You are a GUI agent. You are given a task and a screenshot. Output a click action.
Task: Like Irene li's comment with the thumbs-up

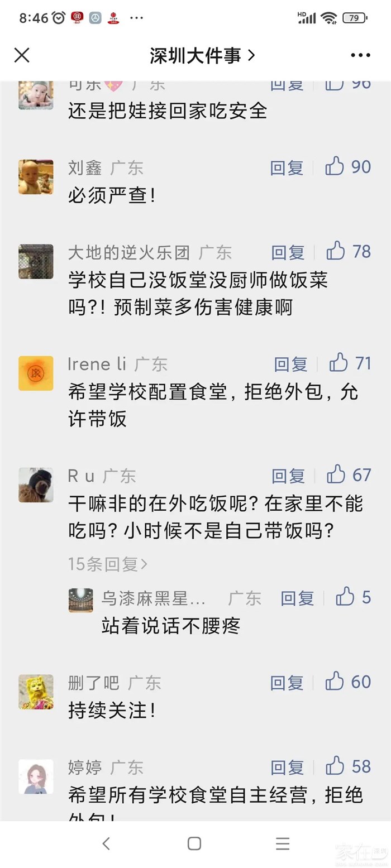(338, 363)
